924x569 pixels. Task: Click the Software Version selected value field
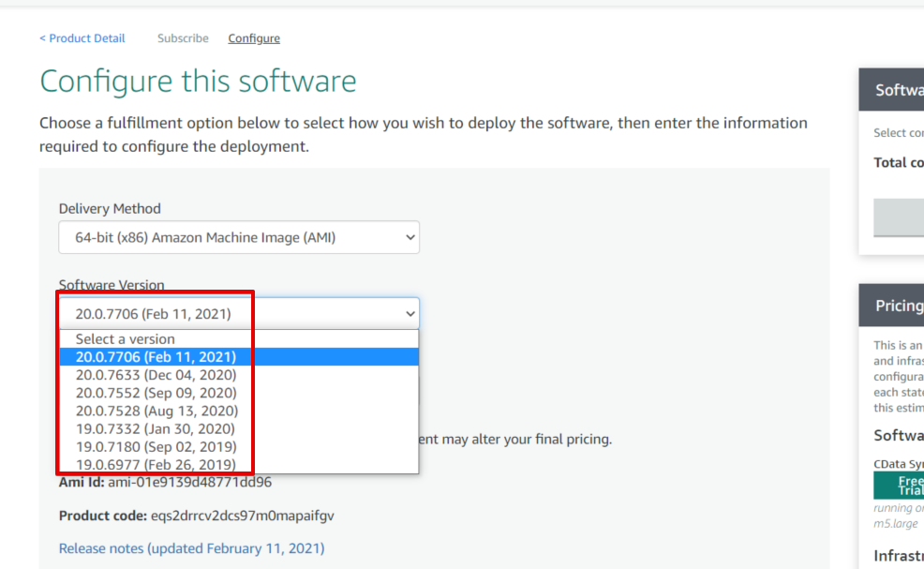point(239,314)
